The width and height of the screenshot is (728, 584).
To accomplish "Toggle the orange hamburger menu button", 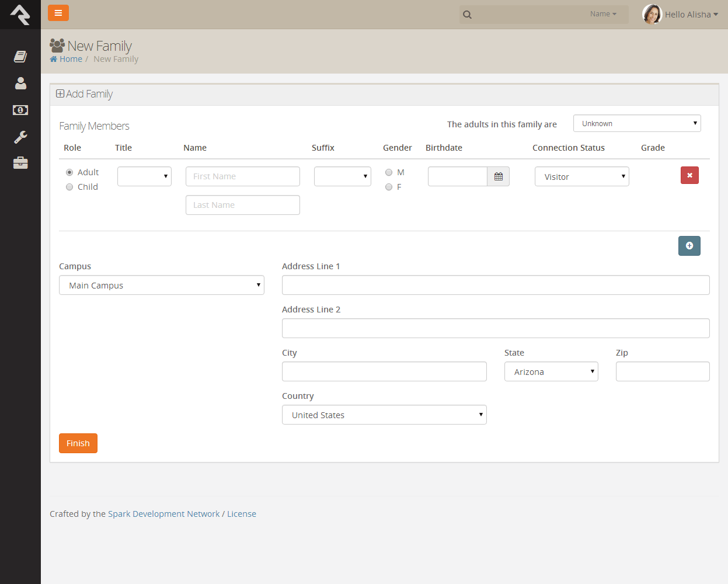I will (x=58, y=13).
